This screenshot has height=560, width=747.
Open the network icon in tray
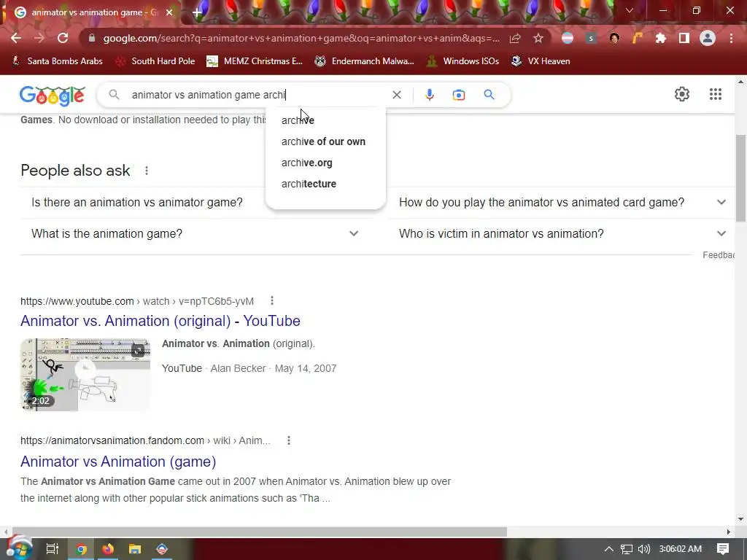(x=627, y=549)
